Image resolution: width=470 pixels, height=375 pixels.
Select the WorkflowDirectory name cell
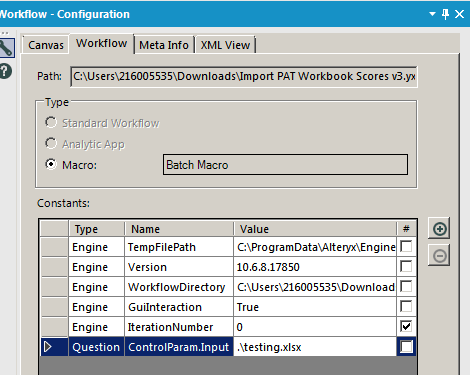(179, 287)
